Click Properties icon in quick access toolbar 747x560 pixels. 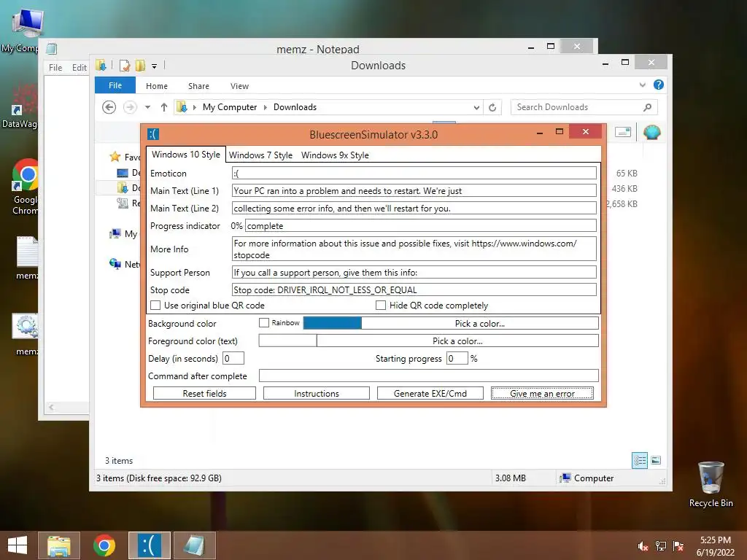pyautogui.click(x=125, y=66)
